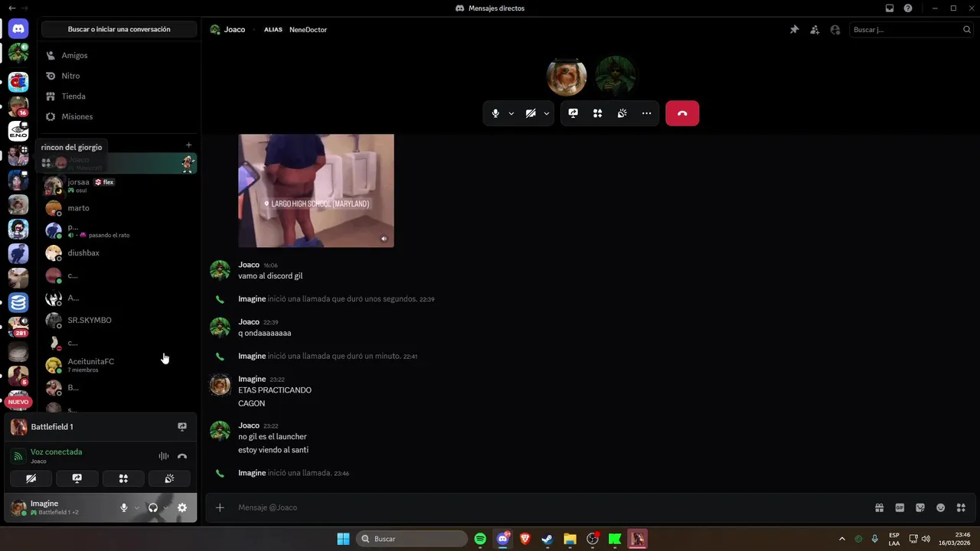This screenshot has height=551, width=980.
Task: Open Steam from the taskbar
Action: [547, 539]
